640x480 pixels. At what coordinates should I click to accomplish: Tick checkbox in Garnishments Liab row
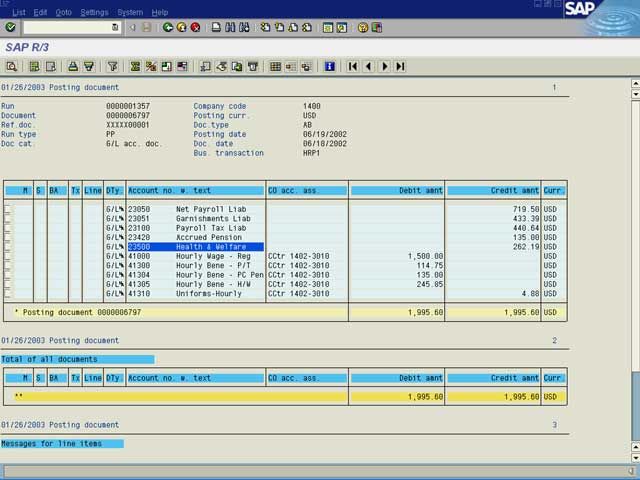point(8,219)
